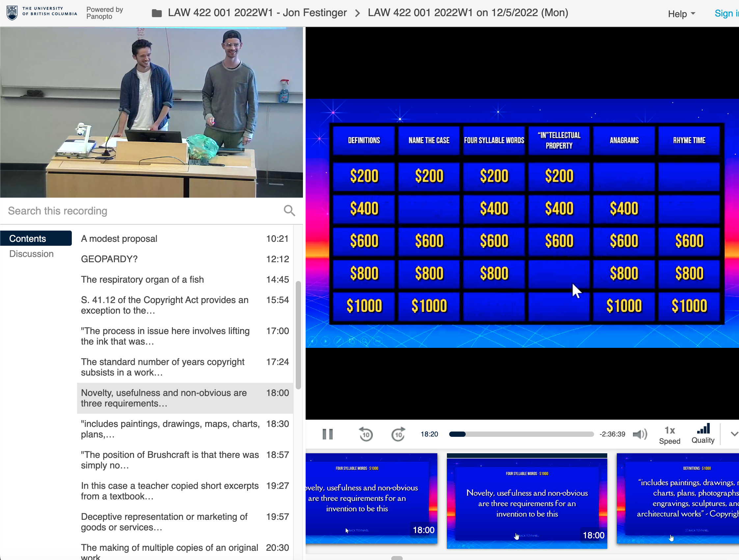Open LAW 422 001 2022W1 Jon Festinger folder
This screenshot has height=560, width=739.
click(257, 13)
